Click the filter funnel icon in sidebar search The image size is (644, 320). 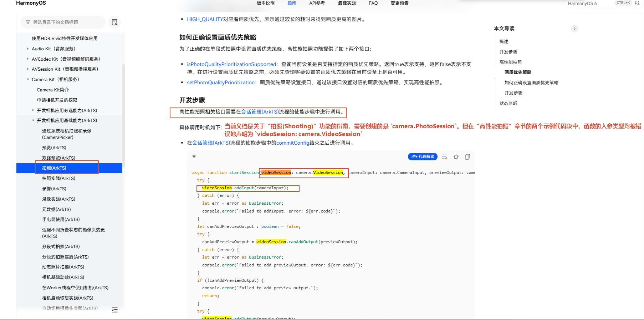(28, 22)
